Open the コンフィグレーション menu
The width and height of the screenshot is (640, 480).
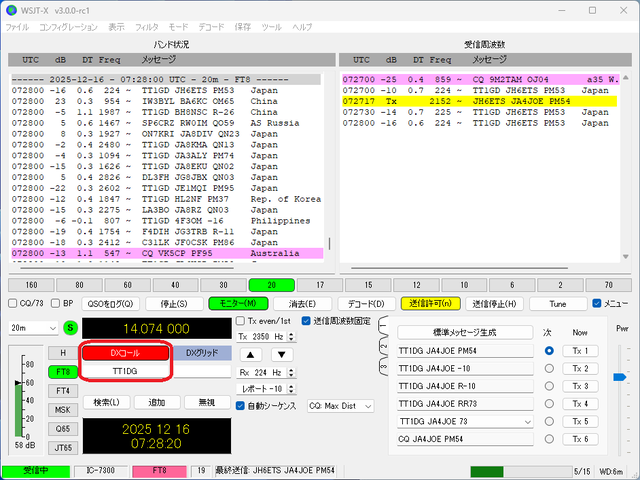pos(68,27)
